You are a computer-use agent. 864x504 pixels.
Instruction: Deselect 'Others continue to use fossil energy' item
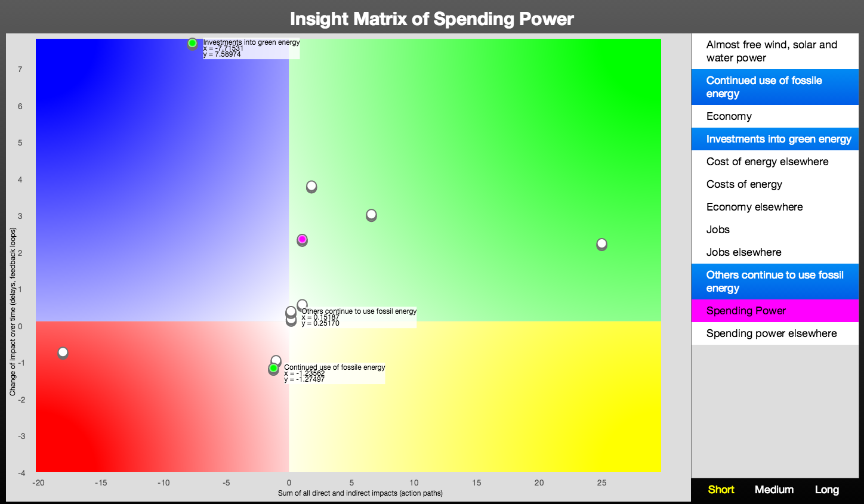[774, 282]
